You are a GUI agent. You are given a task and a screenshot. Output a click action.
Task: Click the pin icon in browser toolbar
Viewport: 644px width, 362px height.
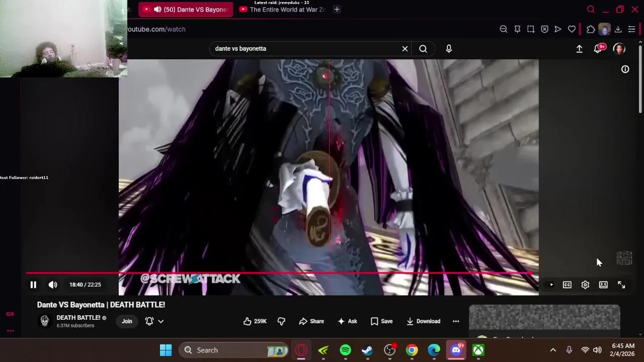tap(517, 29)
